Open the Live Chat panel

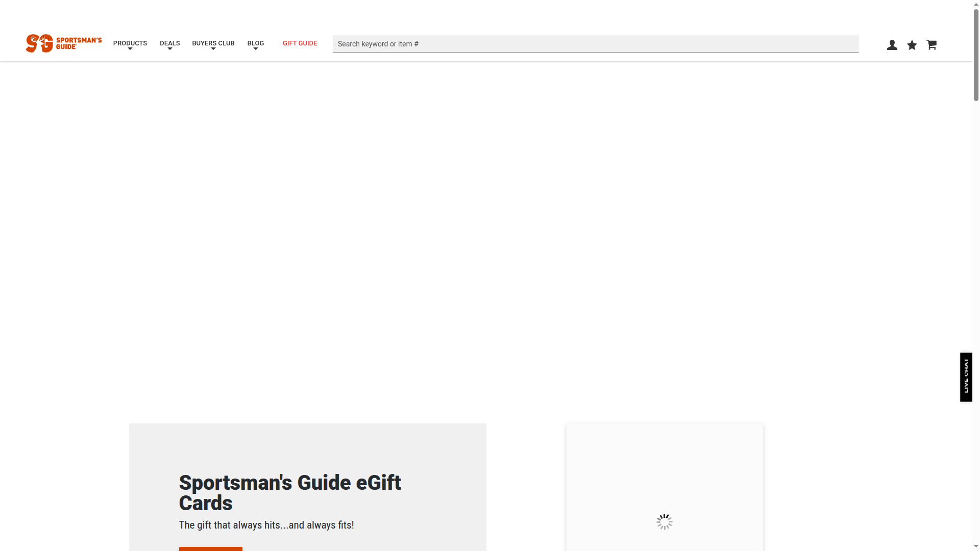pyautogui.click(x=966, y=377)
